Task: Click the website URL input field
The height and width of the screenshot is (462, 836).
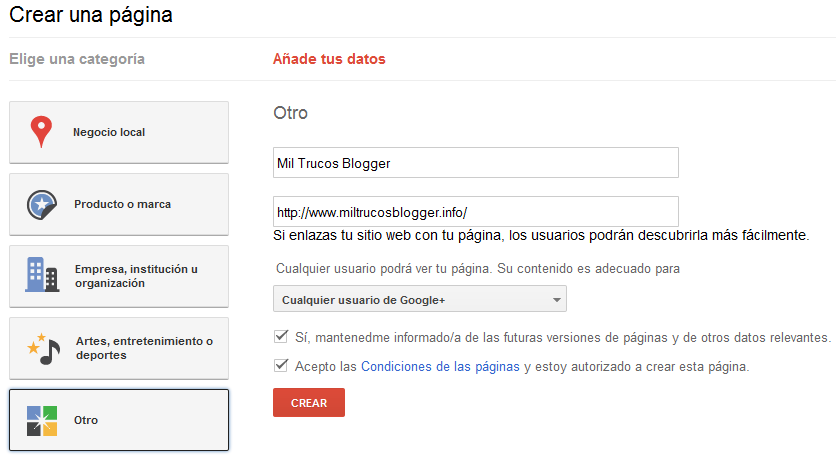Action: coord(475,212)
